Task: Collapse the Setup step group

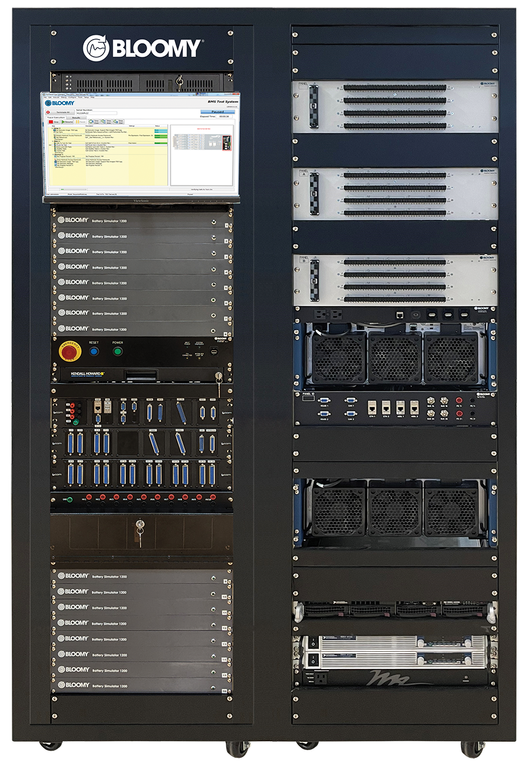Action: point(53,128)
